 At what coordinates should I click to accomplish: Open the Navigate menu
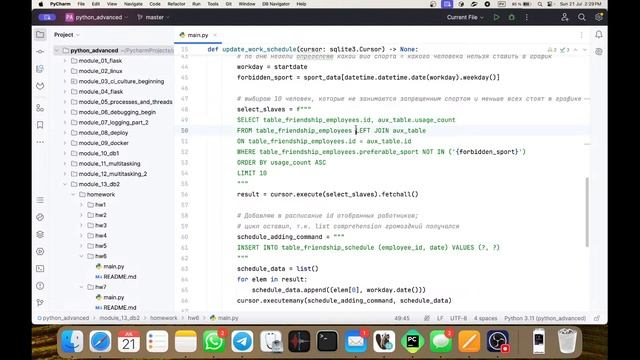(133, 4)
